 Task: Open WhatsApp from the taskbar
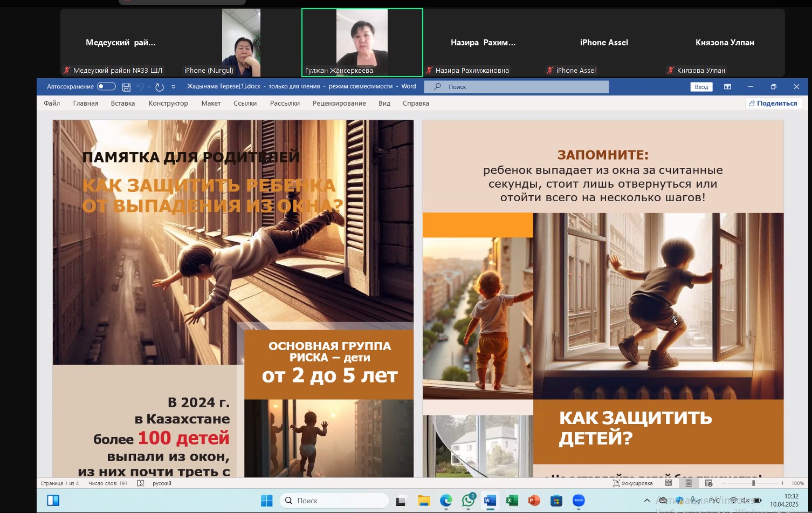[x=468, y=501]
